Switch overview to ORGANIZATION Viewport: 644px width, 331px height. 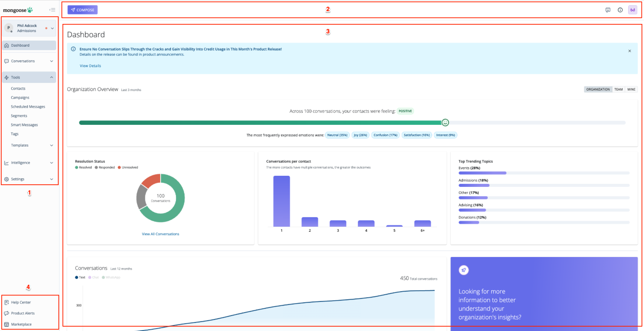[598, 89]
